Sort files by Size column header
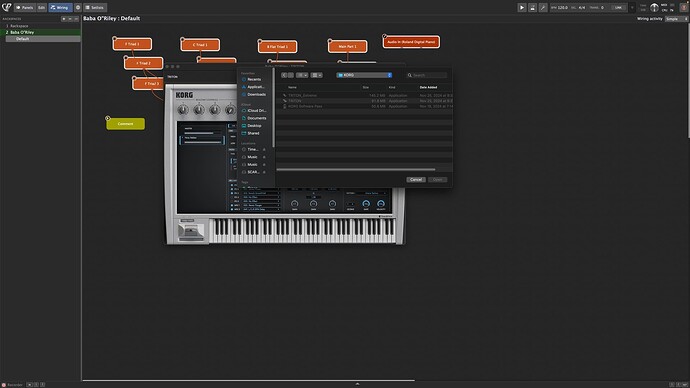This screenshot has height=388, width=690. 366,87
